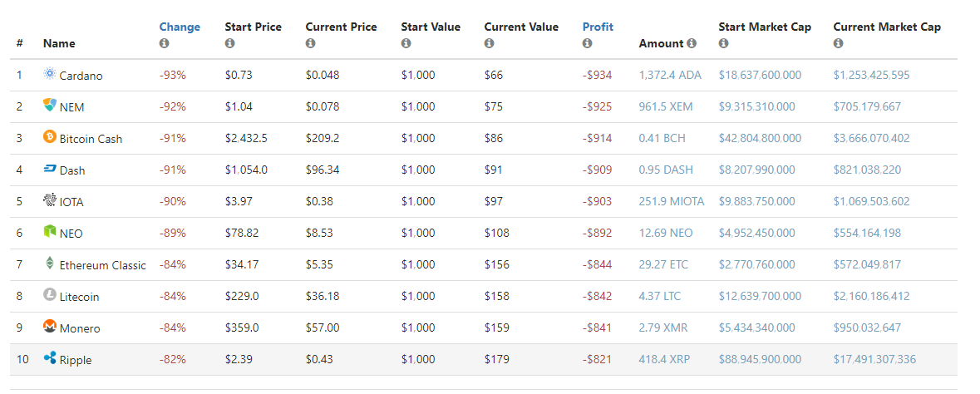Screen dimensions: 980x394
Task: Open the Litecoin coin name link
Action: (79, 297)
